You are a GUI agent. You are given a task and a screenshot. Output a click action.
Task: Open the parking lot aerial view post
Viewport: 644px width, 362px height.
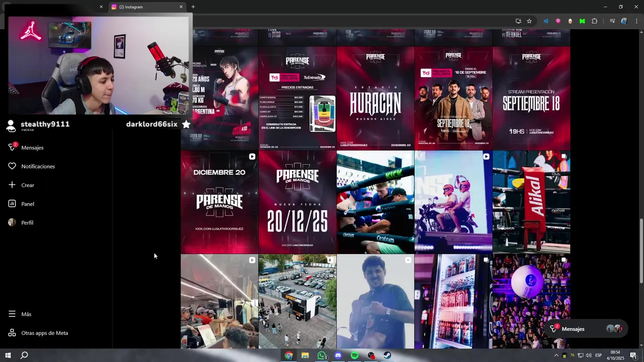click(x=297, y=301)
